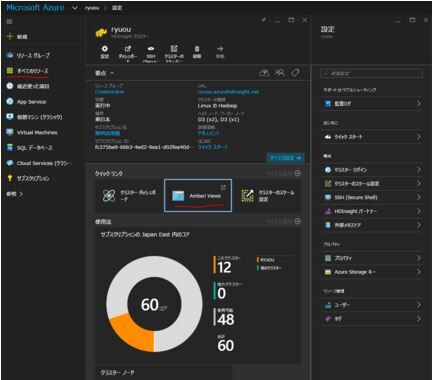Click the tag icon in essentials bar
This screenshot has width=434, height=380.
tap(295, 73)
